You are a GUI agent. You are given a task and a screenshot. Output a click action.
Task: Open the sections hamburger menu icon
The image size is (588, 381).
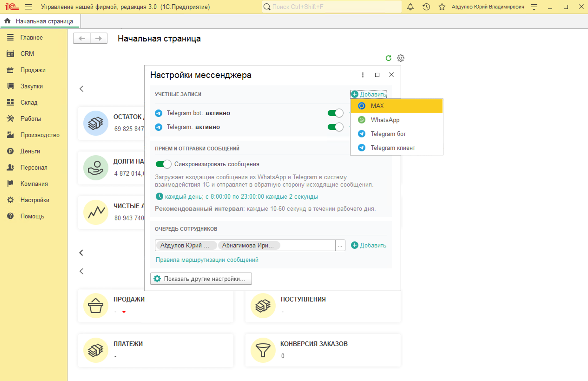click(x=28, y=7)
